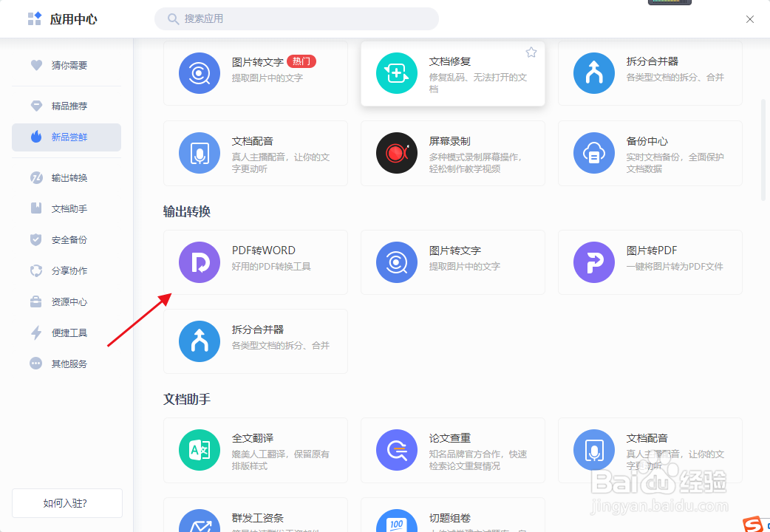The height and width of the screenshot is (532, 770).
Task: Click description 好用的PDF转换工具
Action: pyautogui.click(x=271, y=267)
